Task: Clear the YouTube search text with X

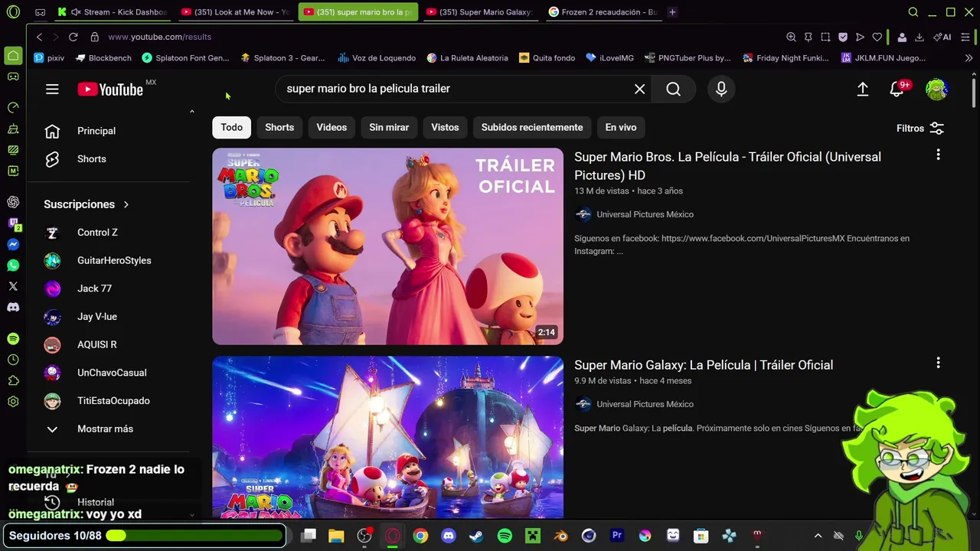Action: pos(639,89)
